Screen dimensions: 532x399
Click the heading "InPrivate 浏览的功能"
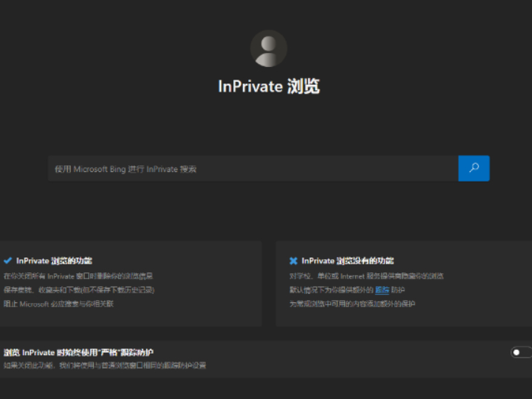point(54,261)
